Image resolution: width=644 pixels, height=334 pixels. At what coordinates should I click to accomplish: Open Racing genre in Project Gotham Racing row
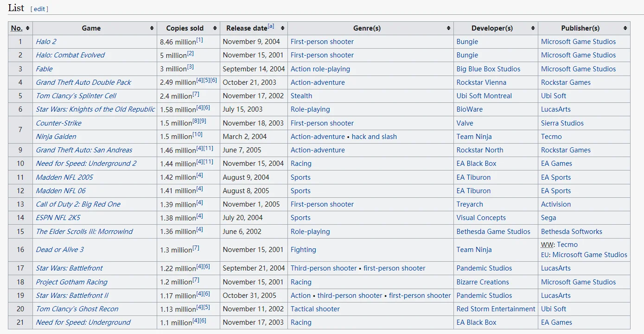coord(301,282)
